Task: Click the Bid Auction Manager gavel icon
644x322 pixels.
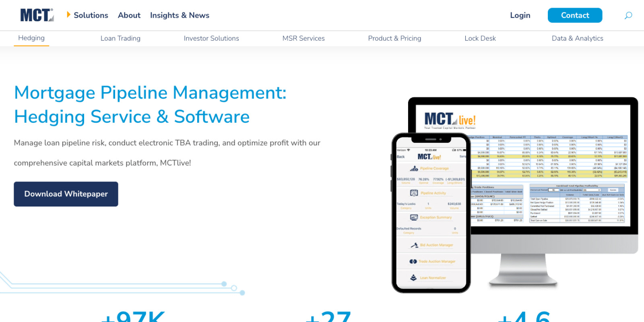Action: (x=414, y=245)
